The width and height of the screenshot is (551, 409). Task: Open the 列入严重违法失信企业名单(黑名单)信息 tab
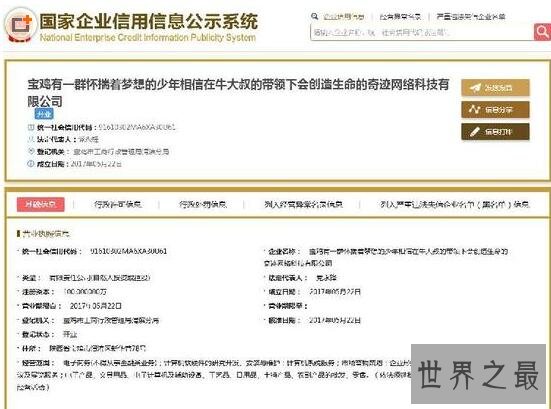coord(454,204)
